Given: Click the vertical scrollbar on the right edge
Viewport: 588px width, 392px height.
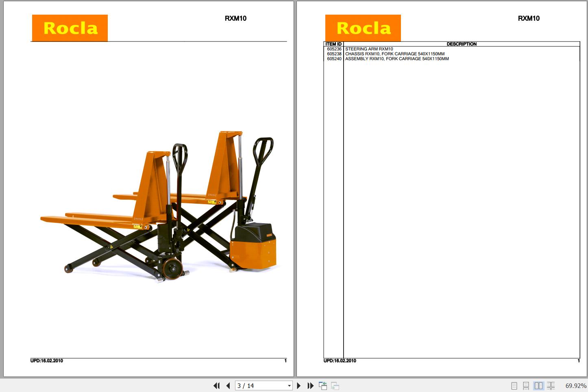Looking at the screenshot, I should coord(586,195).
